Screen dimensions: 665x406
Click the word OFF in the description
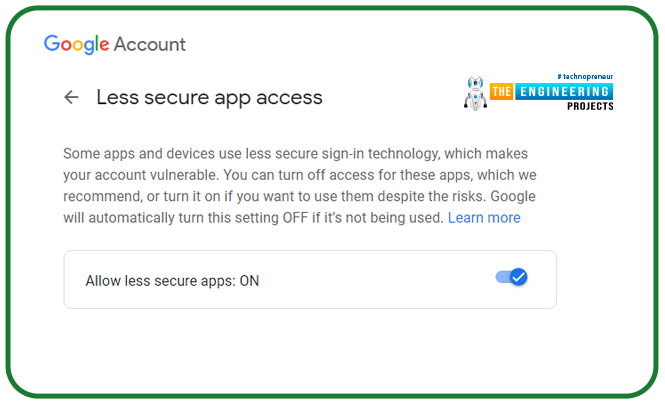click(x=295, y=218)
